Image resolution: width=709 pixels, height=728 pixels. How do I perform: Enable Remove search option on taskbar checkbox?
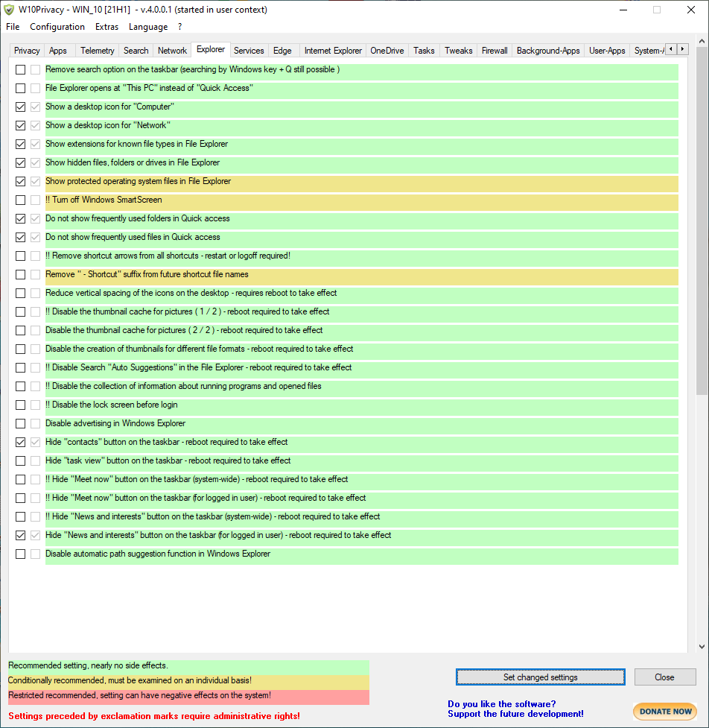point(20,69)
